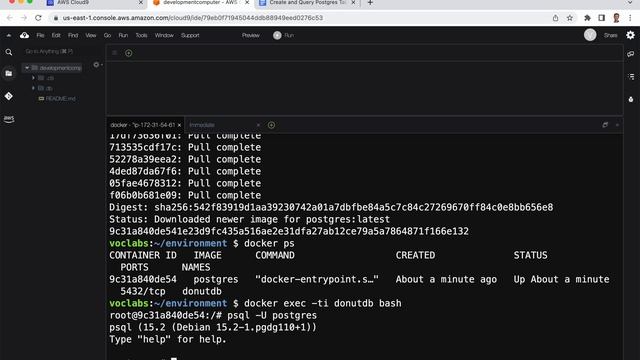Screen dimensions: 640x360
Task: Click the Run play icon
Action: point(277,36)
